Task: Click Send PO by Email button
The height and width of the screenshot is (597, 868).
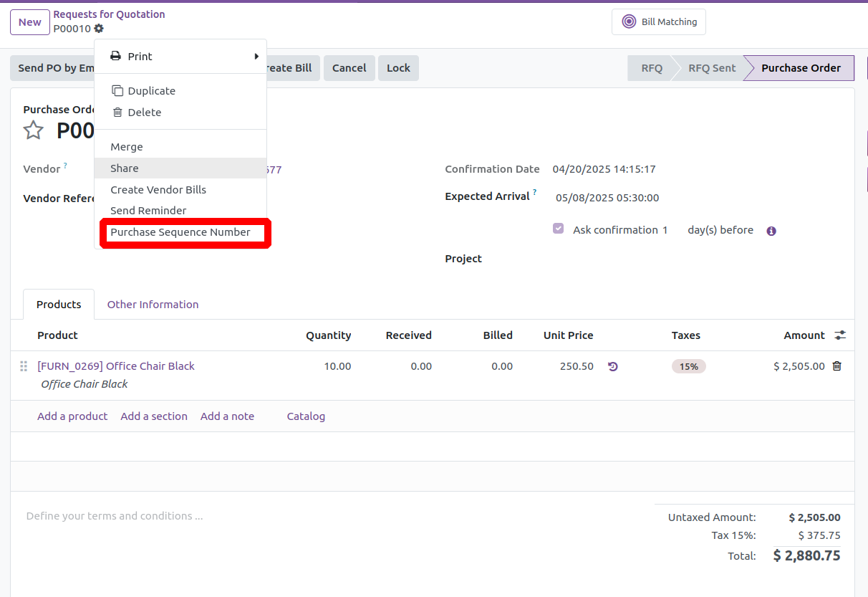Action: [52, 68]
